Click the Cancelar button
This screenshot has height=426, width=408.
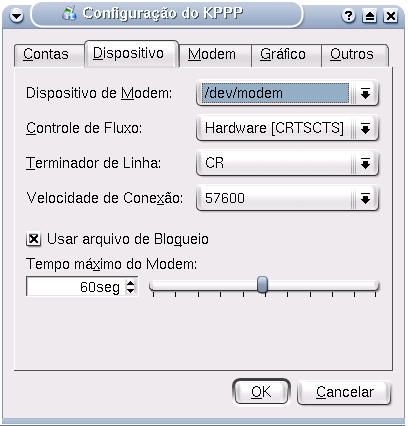point(344,393)
